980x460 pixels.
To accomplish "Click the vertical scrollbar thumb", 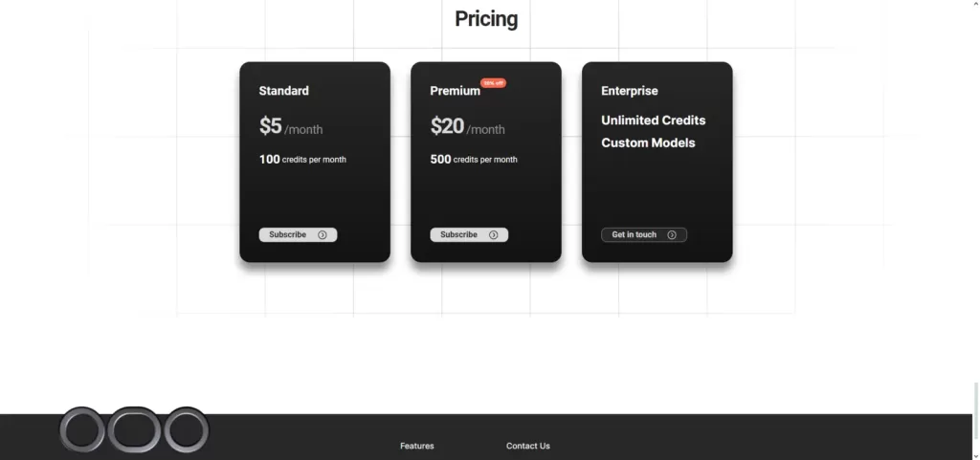I will (975, 410).
